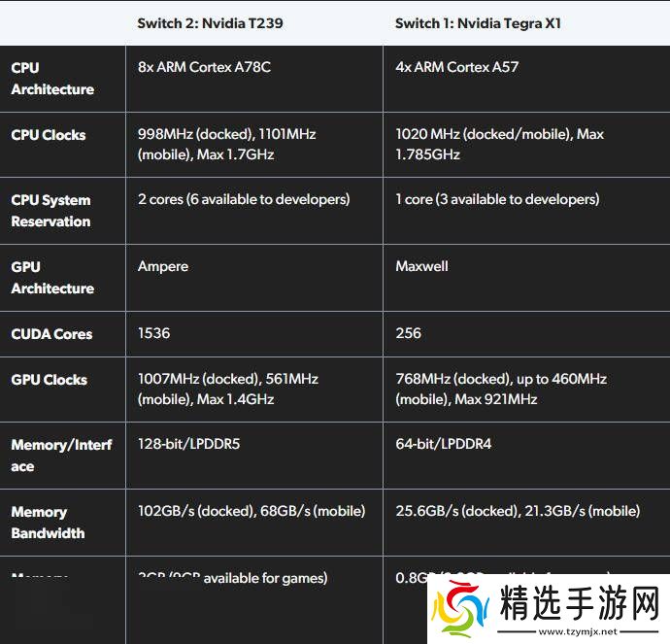The width and height of the screenshot is (670, 644).
Task: Select the "GPU Architecture" row label
Action: pyautogui.click(x=52, y=278)
